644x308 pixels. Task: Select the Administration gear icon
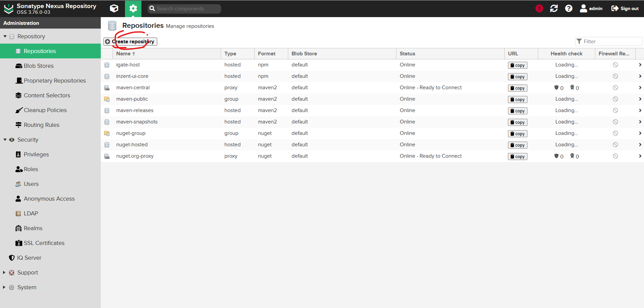(x=133, y=8)
